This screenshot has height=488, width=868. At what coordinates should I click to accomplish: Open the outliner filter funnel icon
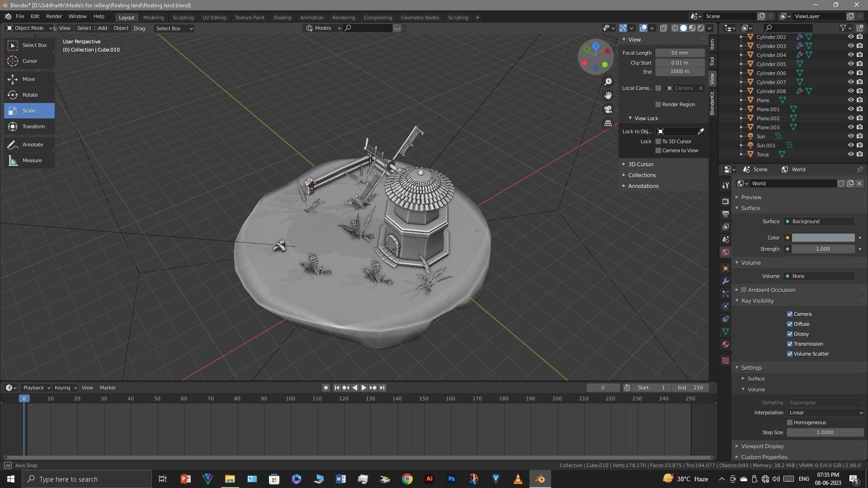click(843, 28)
